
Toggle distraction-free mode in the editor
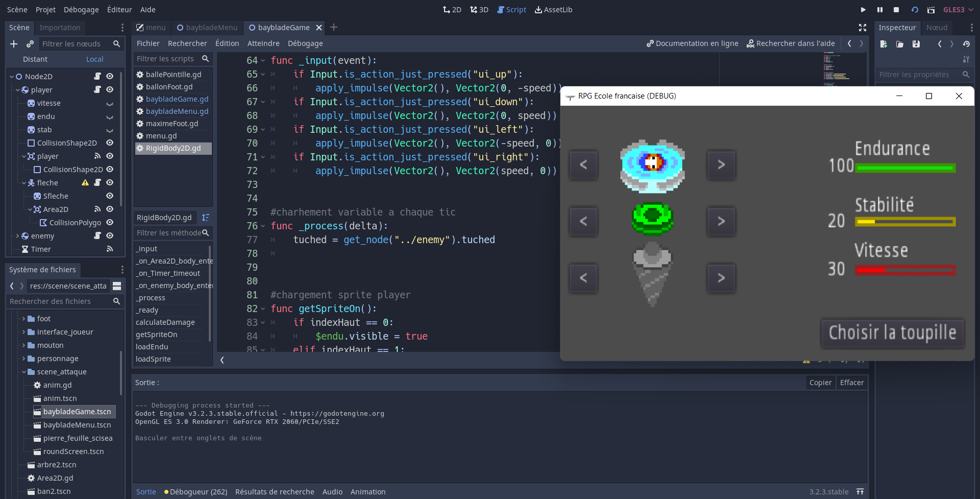[x=863, y=28]
